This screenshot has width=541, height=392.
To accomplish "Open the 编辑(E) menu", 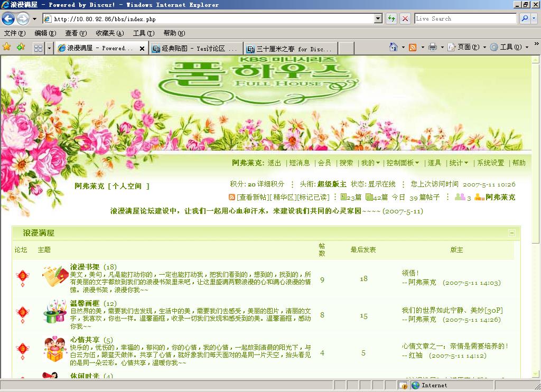I will click(x=45, y=33).
